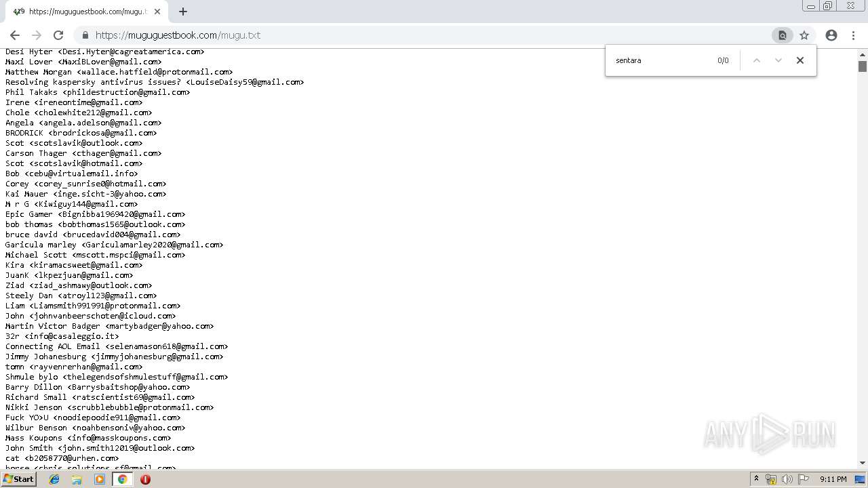This screenshot has width=868, height=488.
Task: Click the line 'Desi Hyter <Desi.Hyter@cagreatamerica.com>'
Action: coord(104,52)
